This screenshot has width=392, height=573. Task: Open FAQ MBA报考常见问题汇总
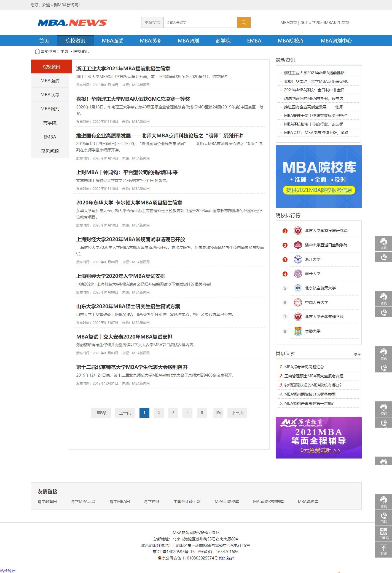(x=304, y=367)
